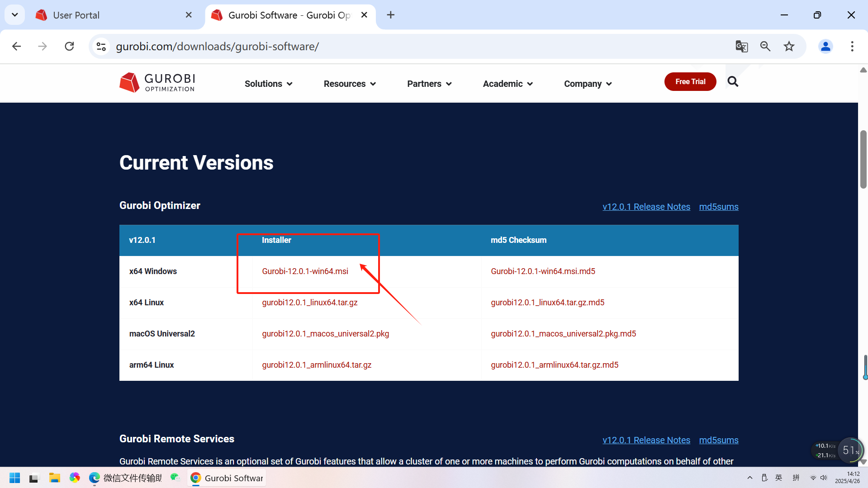Screen dimensions: 868x488
Task: Switch to the User Portal tab
Action: point(112,15)
